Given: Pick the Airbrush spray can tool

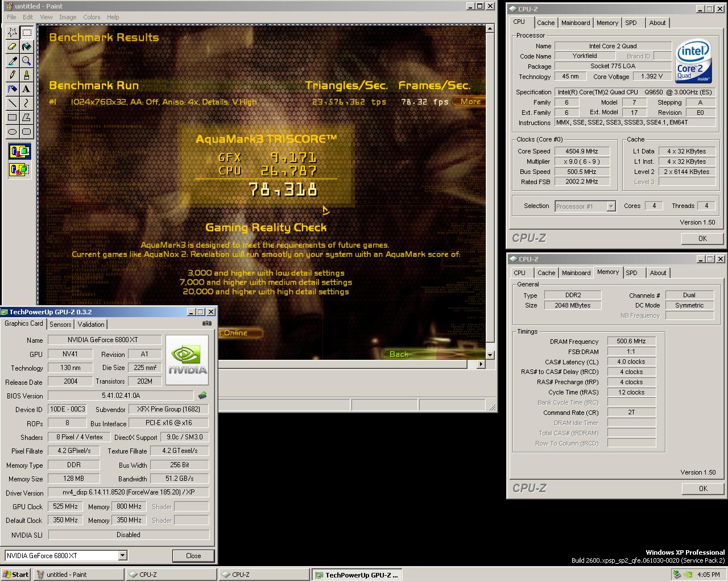Looking at the screenshot, I should point(12,89).
